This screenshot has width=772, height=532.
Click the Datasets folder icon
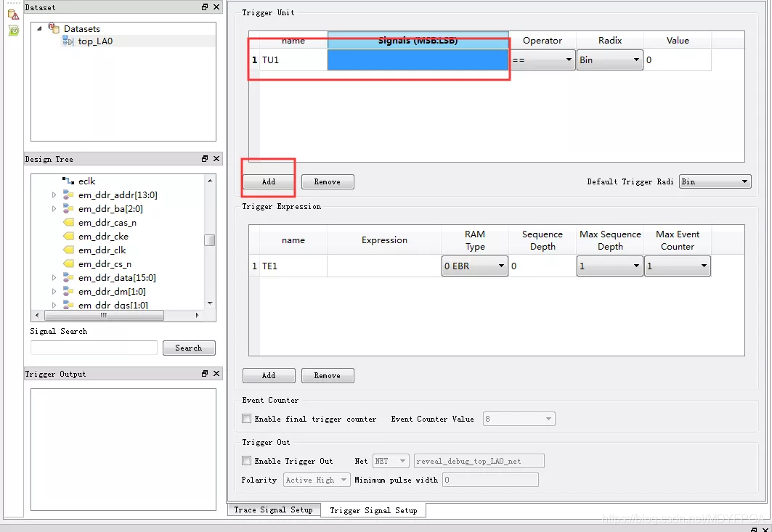pyautogui.click(x=54, y=28)
